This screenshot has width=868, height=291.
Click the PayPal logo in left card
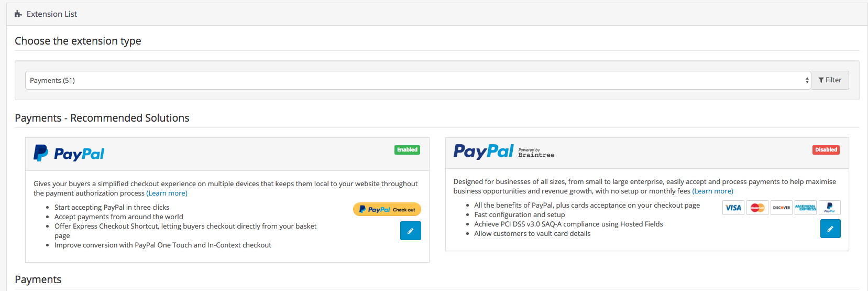click(69, 153)
